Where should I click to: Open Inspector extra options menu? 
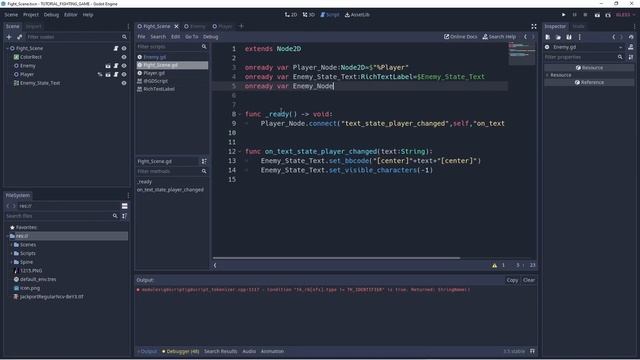(580, 37)
